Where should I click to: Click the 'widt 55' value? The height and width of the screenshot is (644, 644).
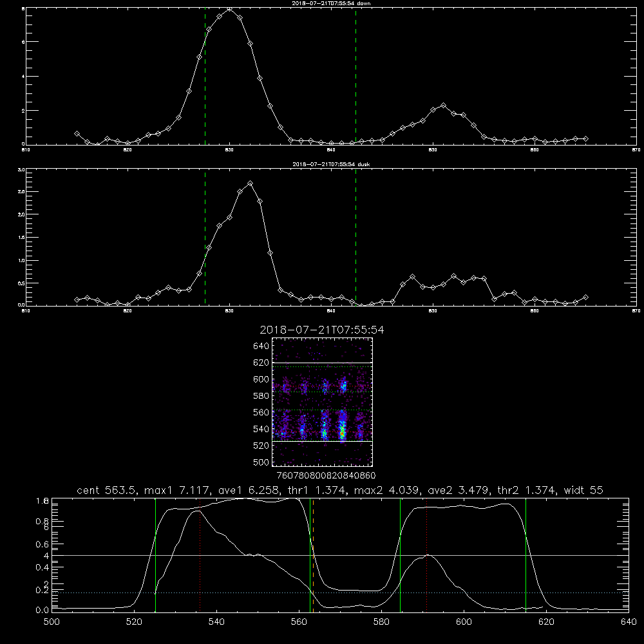click(583, 490)
